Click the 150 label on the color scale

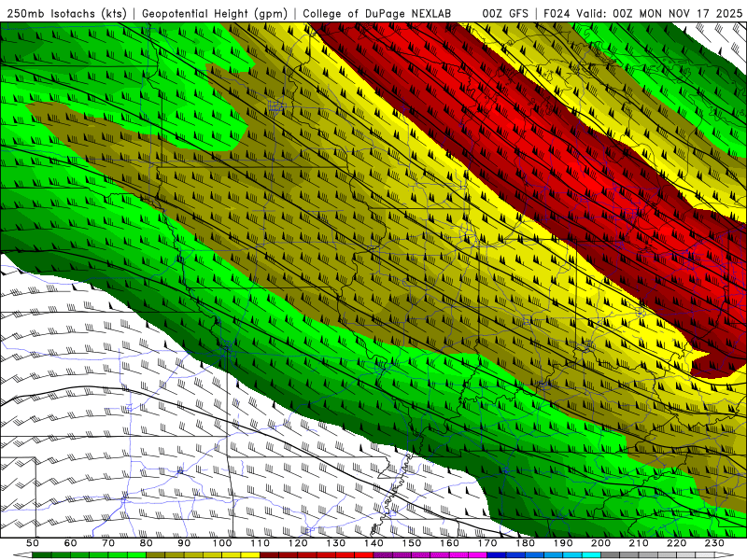pyautogui.click(x=412, y=543)
